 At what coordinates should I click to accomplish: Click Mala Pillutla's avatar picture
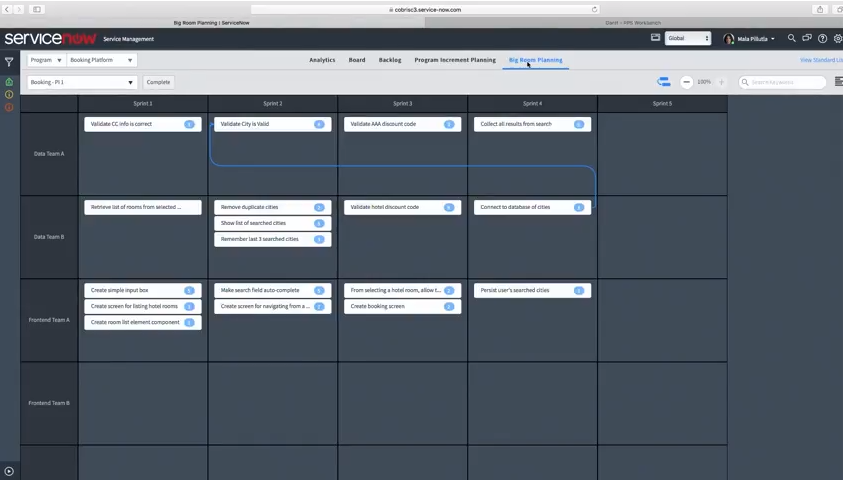pyautogui.click(x=728, y=39)
